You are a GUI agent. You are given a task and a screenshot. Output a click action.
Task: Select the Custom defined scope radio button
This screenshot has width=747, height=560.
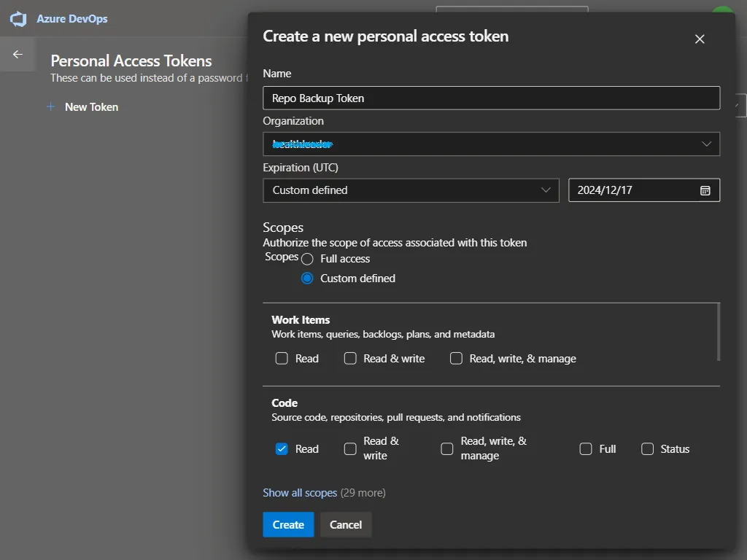tap(307, 279)
